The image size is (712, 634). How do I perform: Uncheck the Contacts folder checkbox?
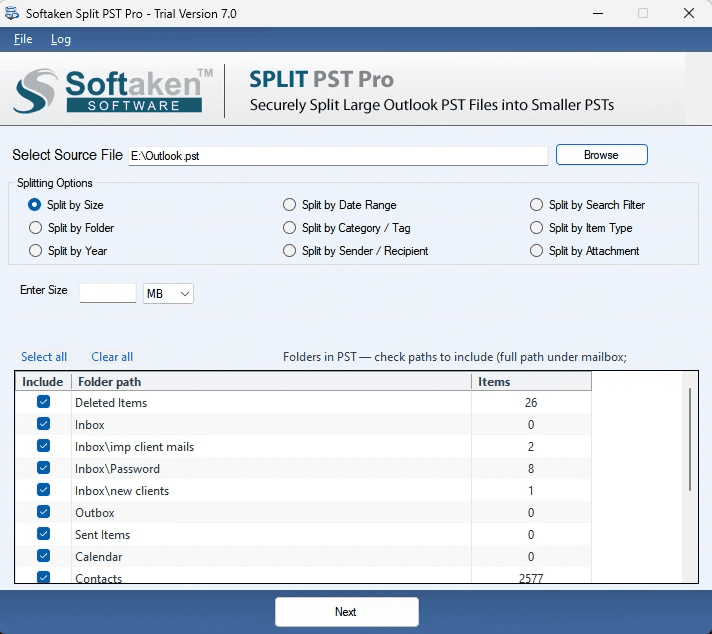pos(44,577)
